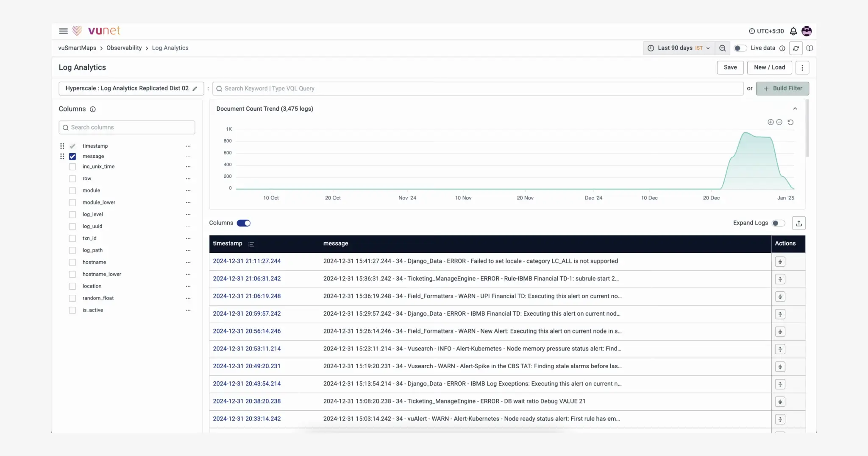Click the notification bell icon

pyautogui.click(x=793, y=31)
